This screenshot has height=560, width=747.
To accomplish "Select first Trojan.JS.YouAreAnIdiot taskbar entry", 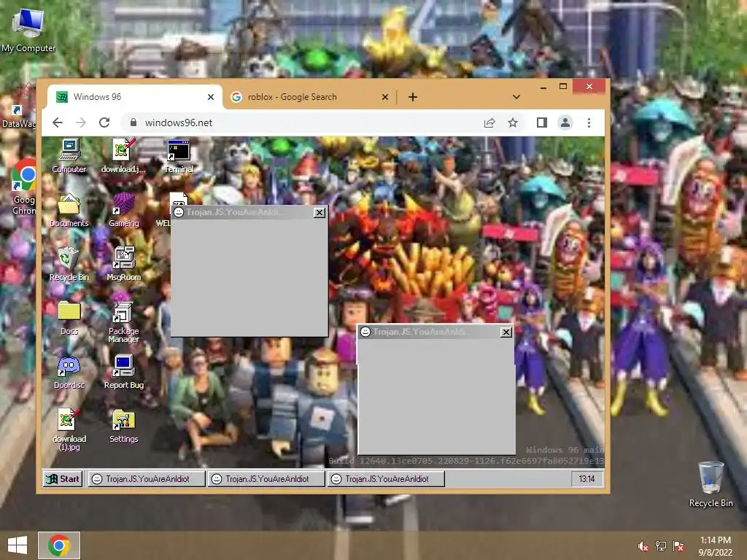I will tap(146, 479).
